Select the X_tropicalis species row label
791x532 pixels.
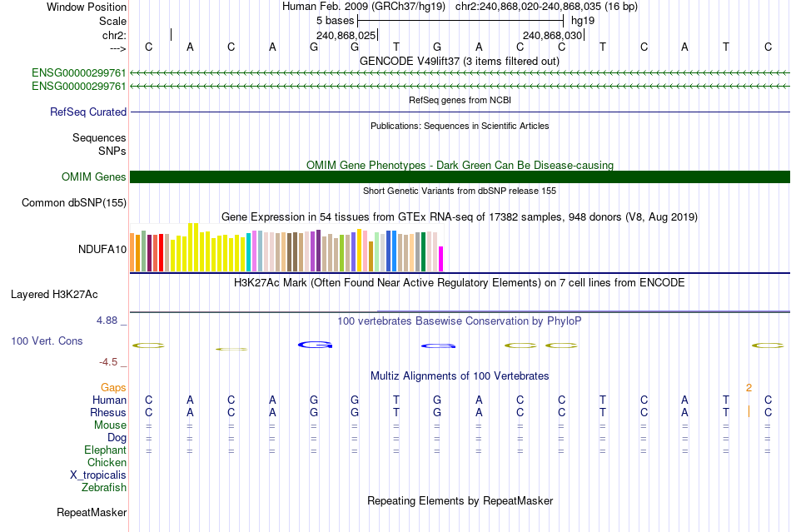[x=98, y=475]
